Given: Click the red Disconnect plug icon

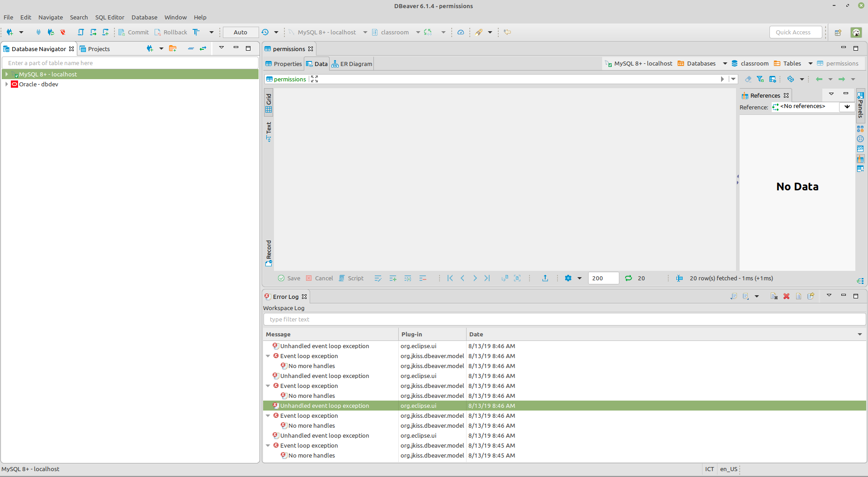Looking at the screenshot, I should coord(63,32).
